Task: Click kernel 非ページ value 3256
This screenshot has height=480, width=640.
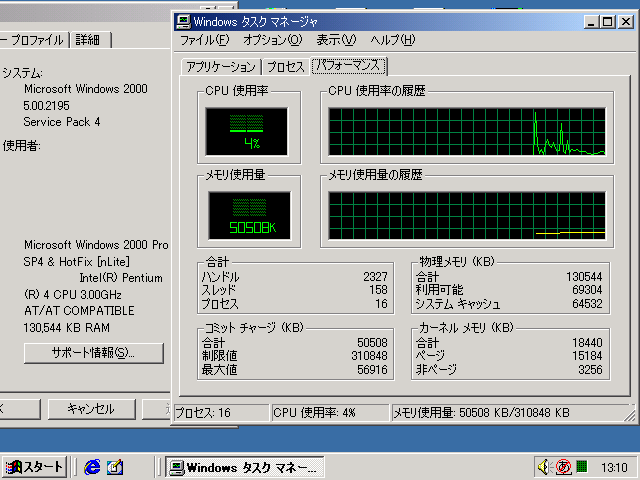Action: click(590, 370)
